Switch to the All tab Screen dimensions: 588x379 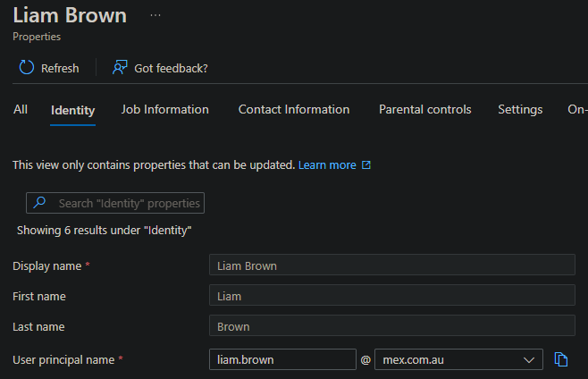click(x=21, y=109)
